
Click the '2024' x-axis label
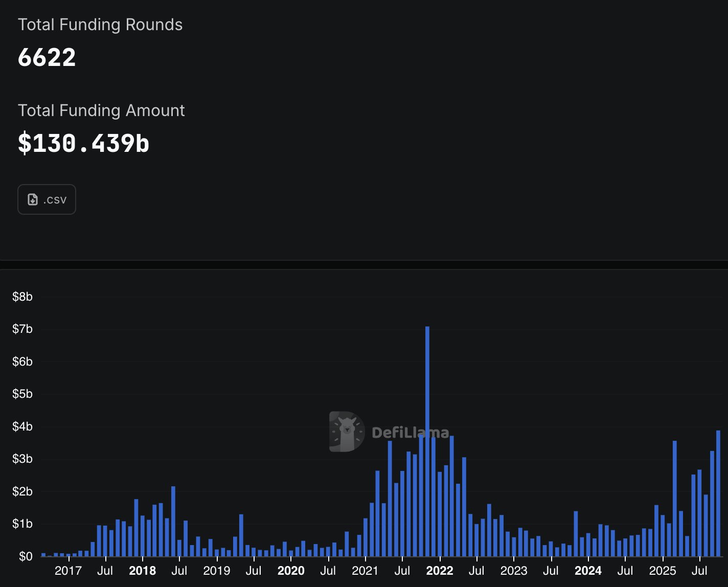click(588, 571)
